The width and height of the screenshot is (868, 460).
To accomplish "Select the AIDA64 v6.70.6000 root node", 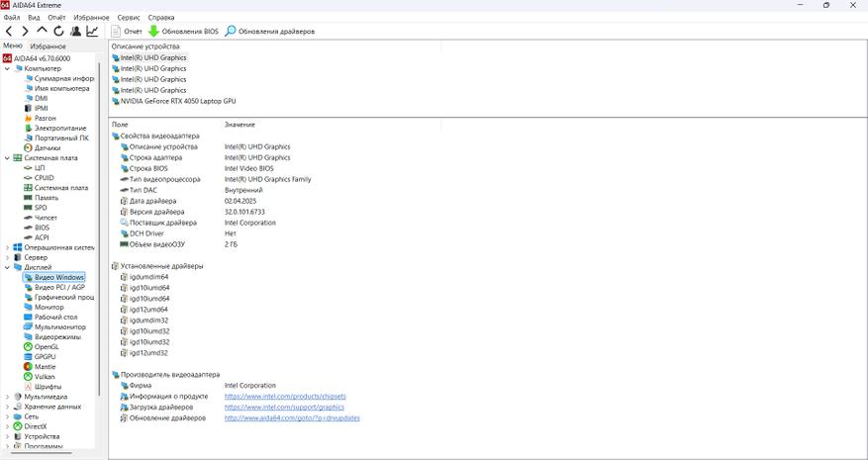I will click(37, 58).
